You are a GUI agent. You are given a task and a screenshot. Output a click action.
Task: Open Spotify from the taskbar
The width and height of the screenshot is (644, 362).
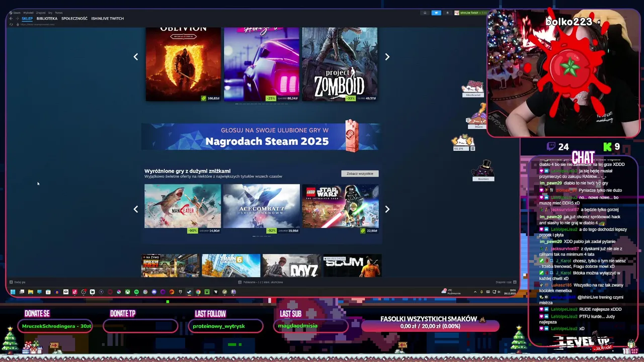pos(136,292)
